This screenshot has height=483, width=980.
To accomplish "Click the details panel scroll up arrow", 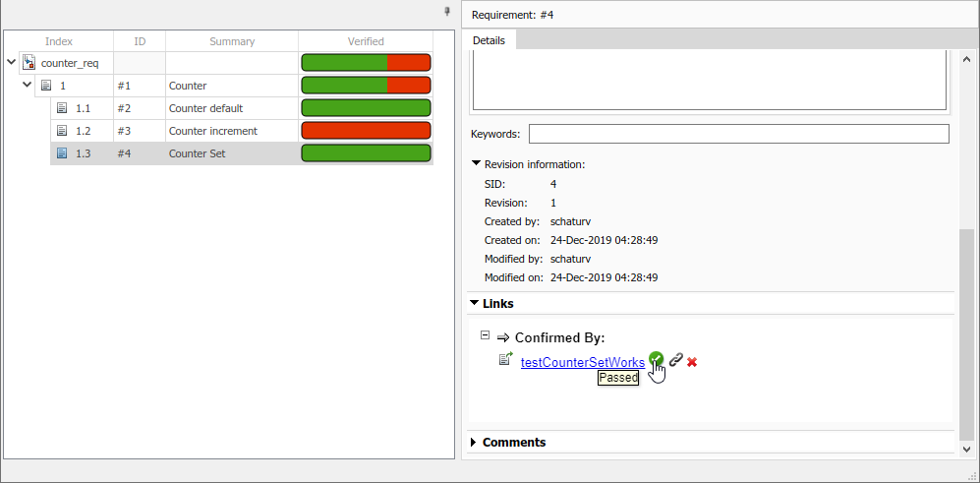I will 966,59.
